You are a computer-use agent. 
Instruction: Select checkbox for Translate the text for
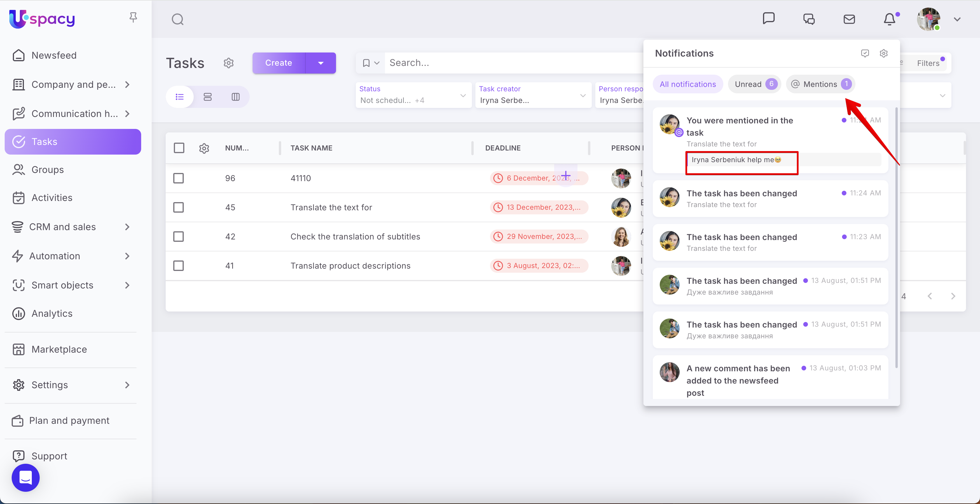pos(178,207)
